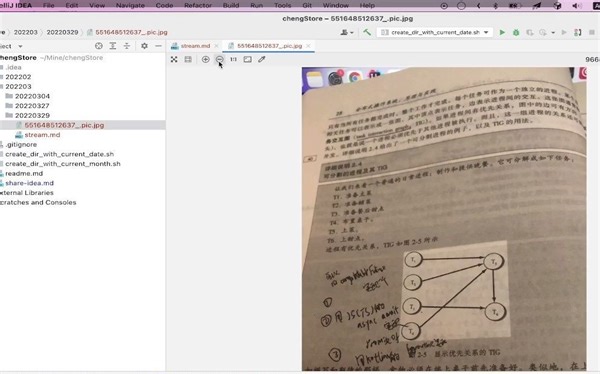Screen dimensions: 600x374
Task: Collapse all nodes in Project panel
Action: click(x=127, y=46)
